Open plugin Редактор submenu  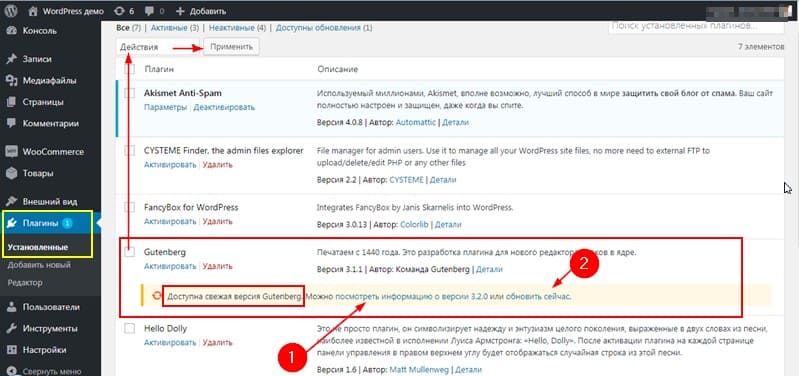point(25,282)
